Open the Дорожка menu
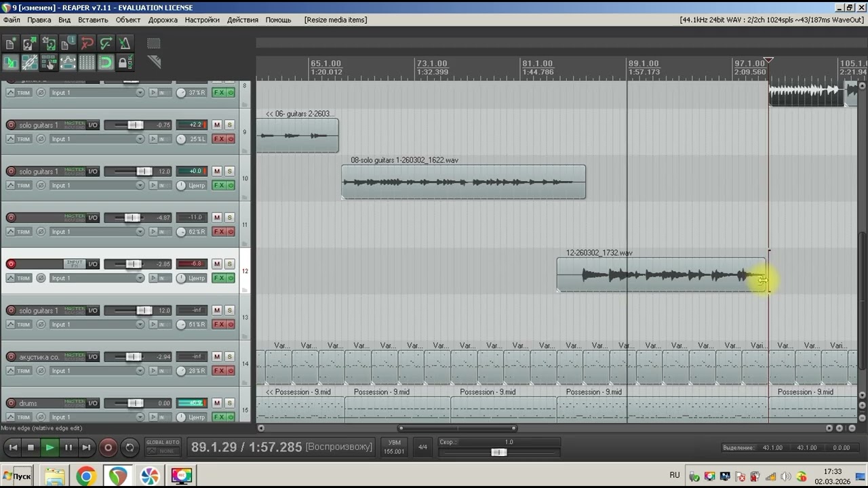868x488 pixels. pyautogui.click(x=163, y=20)
